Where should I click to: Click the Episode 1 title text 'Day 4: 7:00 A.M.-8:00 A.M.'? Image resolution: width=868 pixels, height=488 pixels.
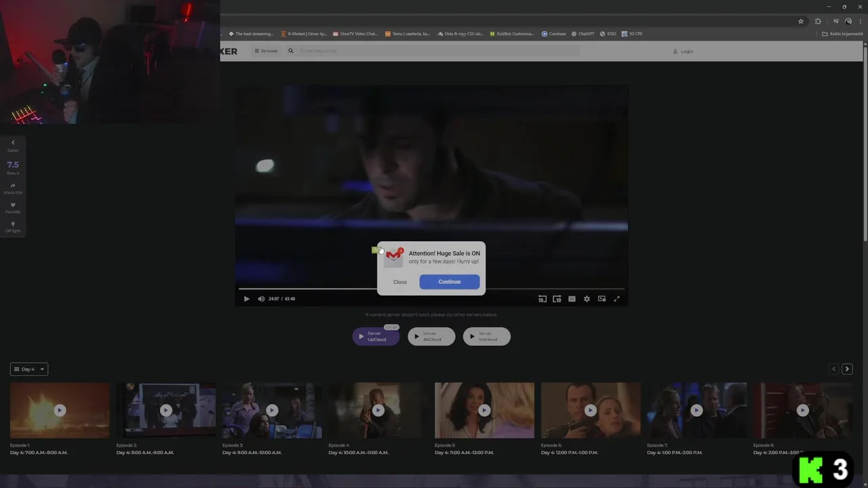coord(39,453)
